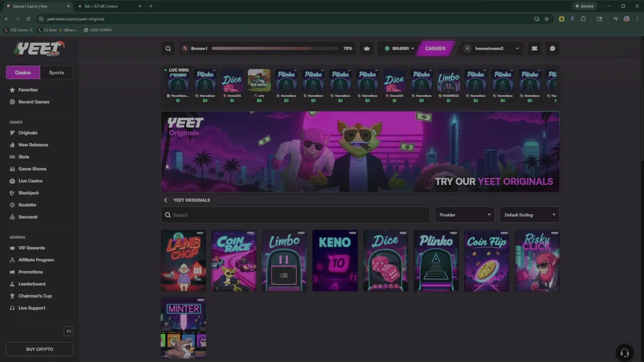Viewport: 644px width, 362px height.
Task: Close the Games | Casino | Yeet tab
Action: coord(68,6)
